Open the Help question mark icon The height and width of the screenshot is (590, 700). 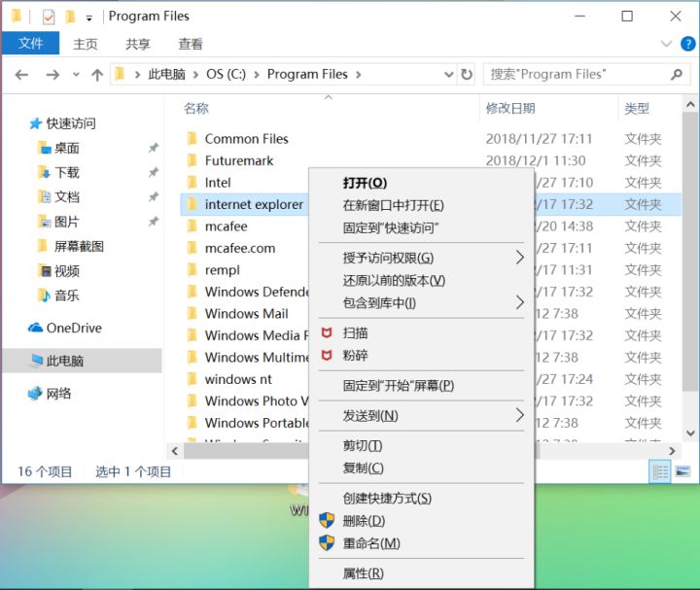[687, 44]
